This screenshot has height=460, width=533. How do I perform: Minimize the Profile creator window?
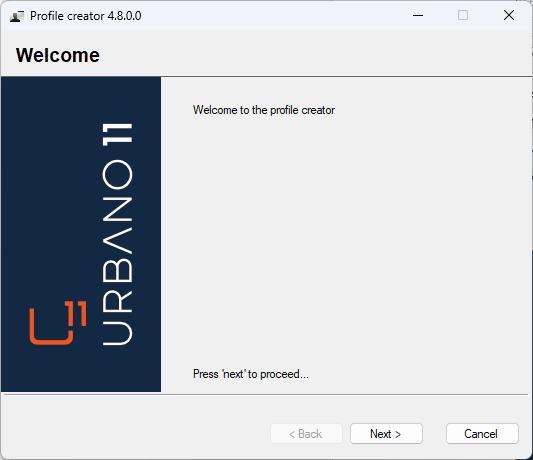[418, 15]
